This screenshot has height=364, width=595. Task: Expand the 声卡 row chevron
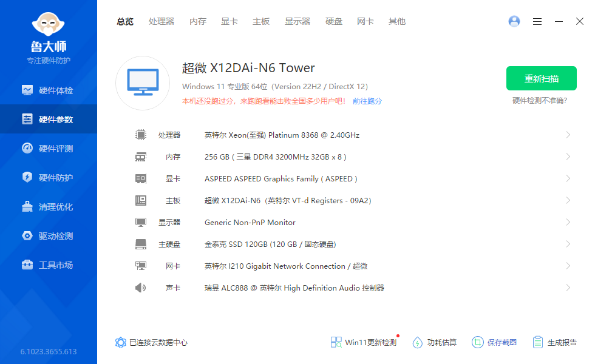coord(568,288)
